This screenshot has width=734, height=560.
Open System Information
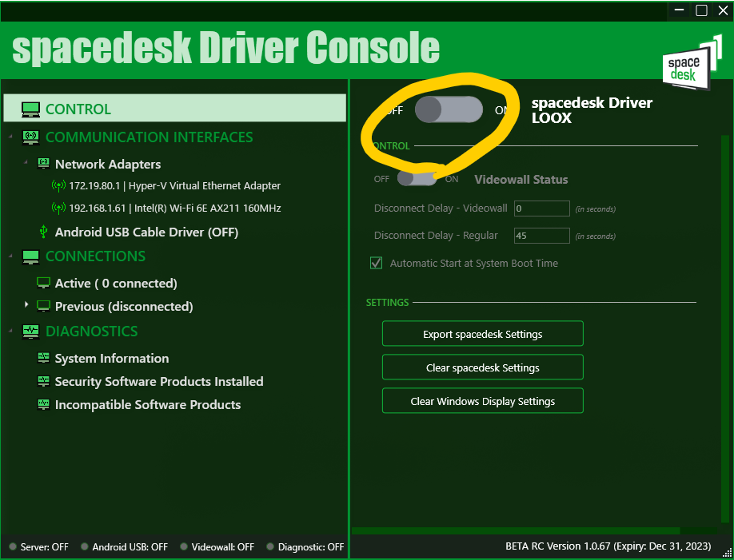112,359
